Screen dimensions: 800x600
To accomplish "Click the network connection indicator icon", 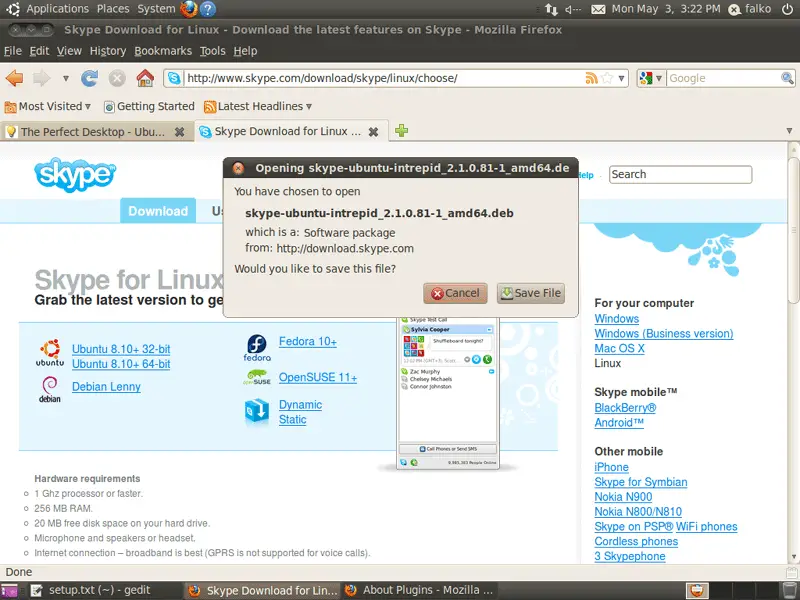I will click(x=551, y=9).
